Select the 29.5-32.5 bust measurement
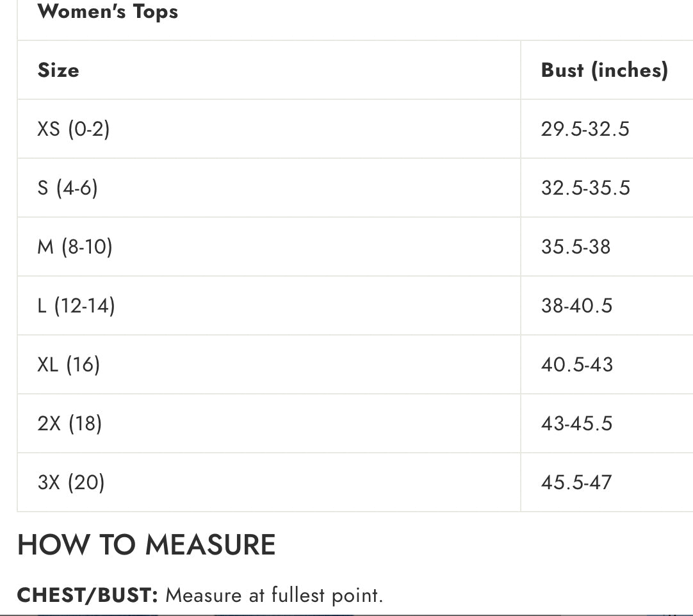The image size is (693, 616). [585, 129]
